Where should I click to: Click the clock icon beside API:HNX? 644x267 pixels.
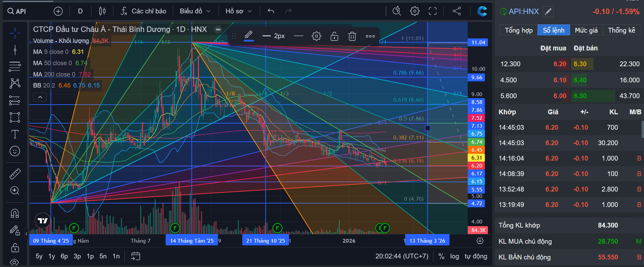pyautogui.click(x=503, y=12)
